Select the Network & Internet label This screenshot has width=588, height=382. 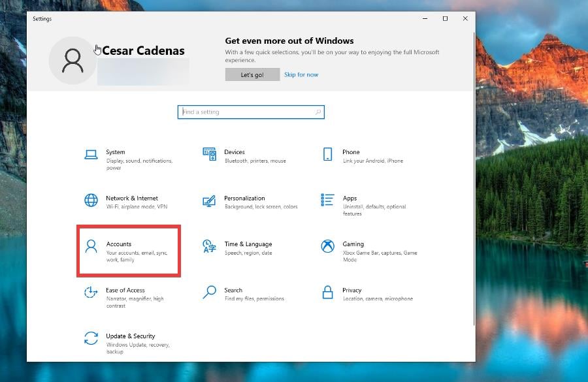click(132, 198)
